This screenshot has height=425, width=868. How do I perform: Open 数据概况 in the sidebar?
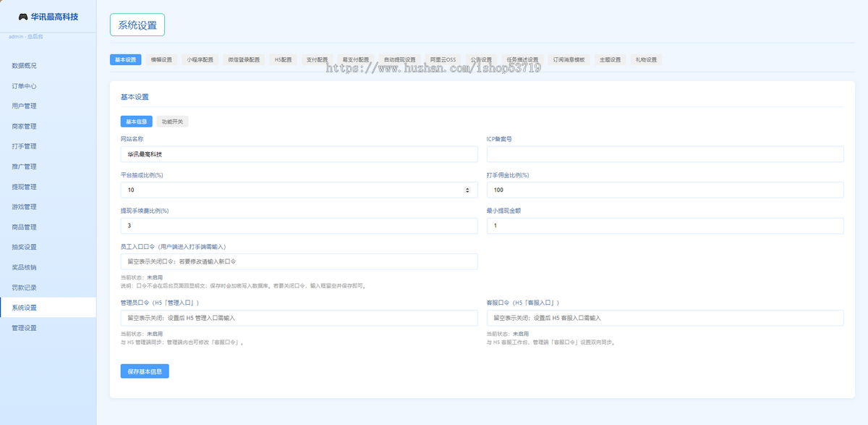(x=48, y=66)
